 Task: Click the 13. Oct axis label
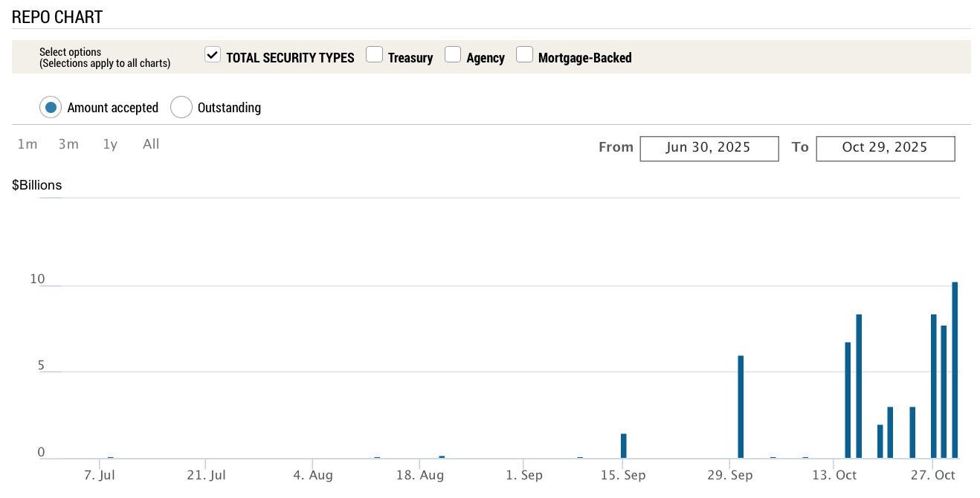click(x=834, y=474)
